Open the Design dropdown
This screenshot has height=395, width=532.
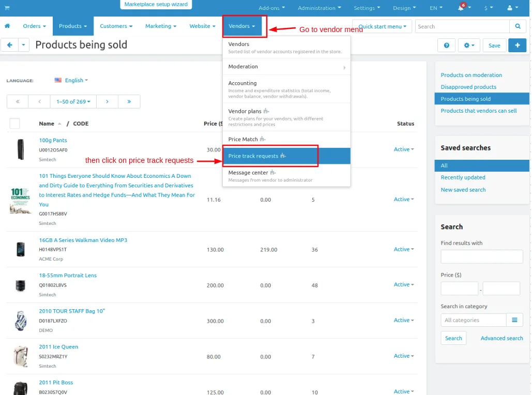point(404,8)
